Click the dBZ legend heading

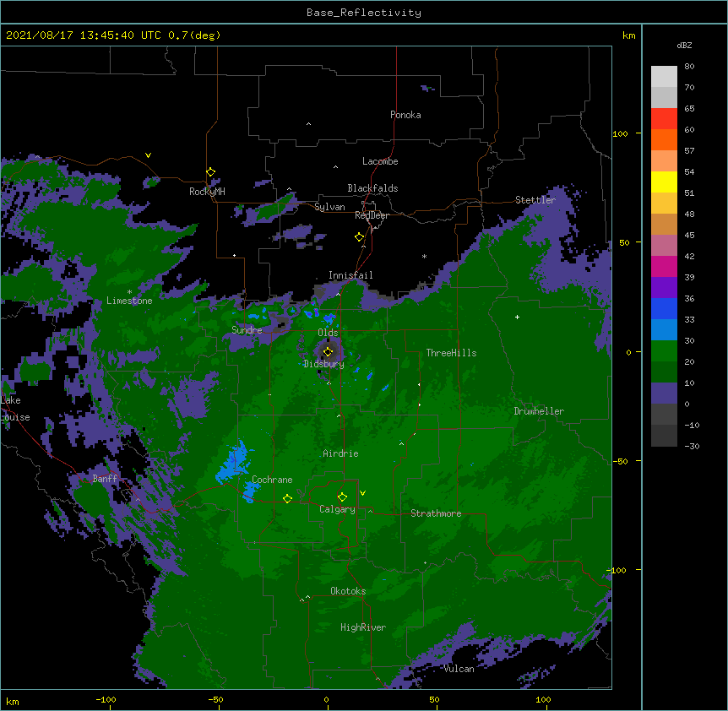(x=684, y=45)
